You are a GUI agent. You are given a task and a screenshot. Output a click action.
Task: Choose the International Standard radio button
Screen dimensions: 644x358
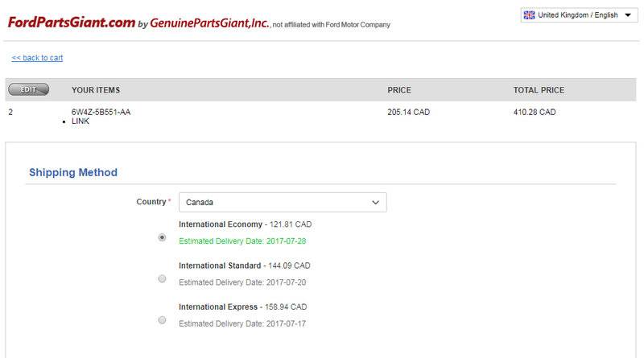(162, 278)
